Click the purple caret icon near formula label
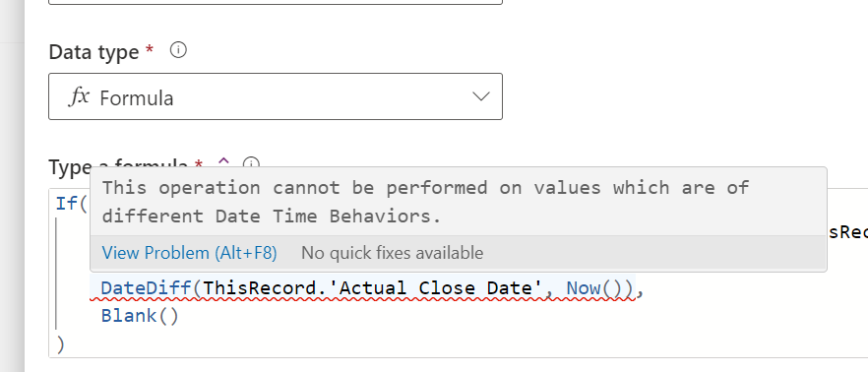 pyautogui.click(x=223, y=161)
